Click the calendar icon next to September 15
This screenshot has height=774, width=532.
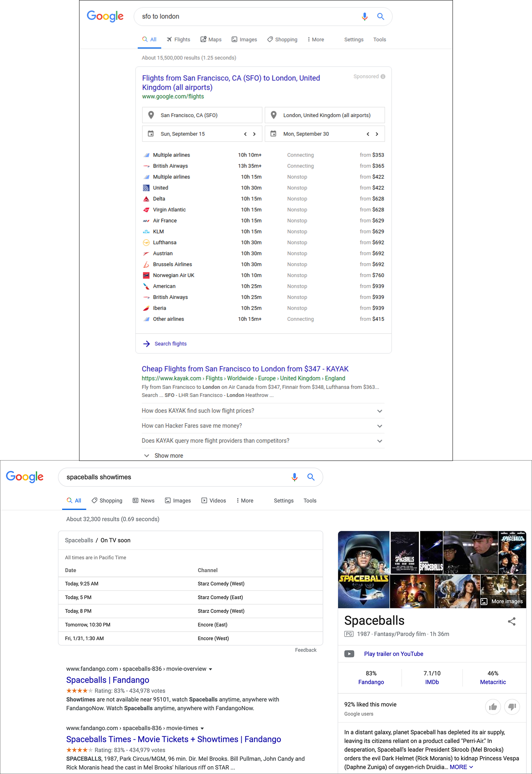[151, 133]
